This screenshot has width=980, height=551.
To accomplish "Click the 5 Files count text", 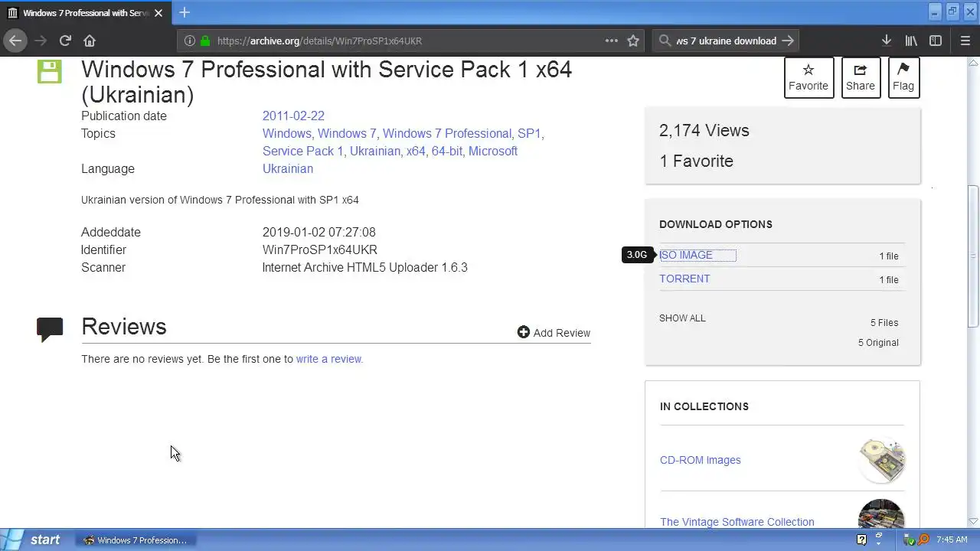I will 884,322.
